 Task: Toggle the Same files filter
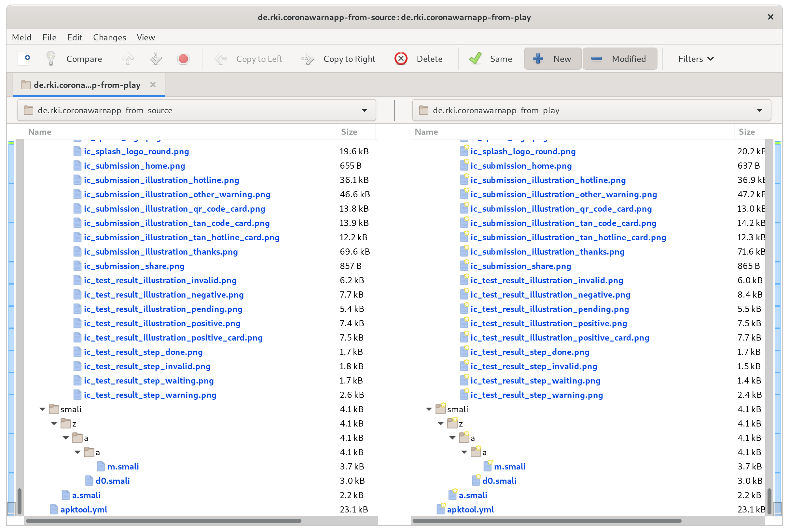point(491,59)
